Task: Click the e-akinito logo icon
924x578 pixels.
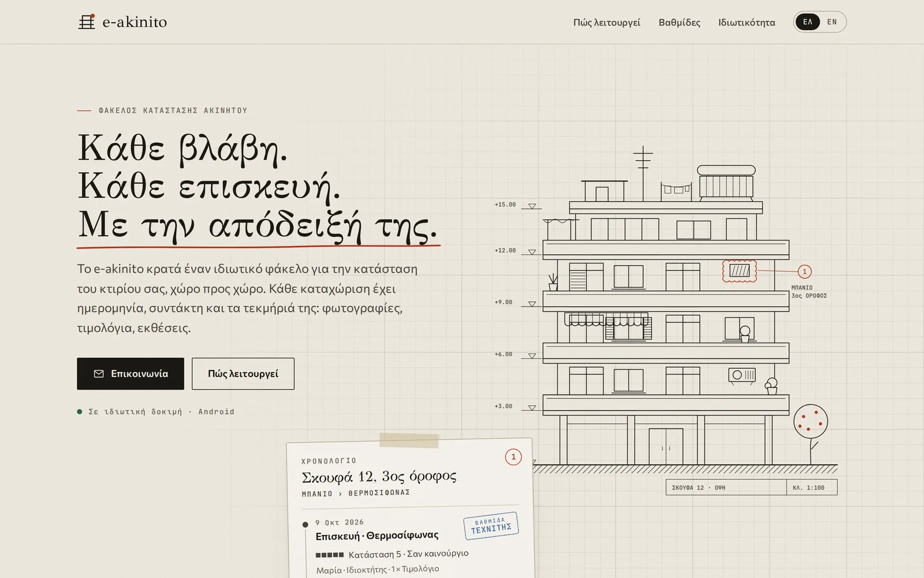Action: pyautogui.click(x=87, y=22)
